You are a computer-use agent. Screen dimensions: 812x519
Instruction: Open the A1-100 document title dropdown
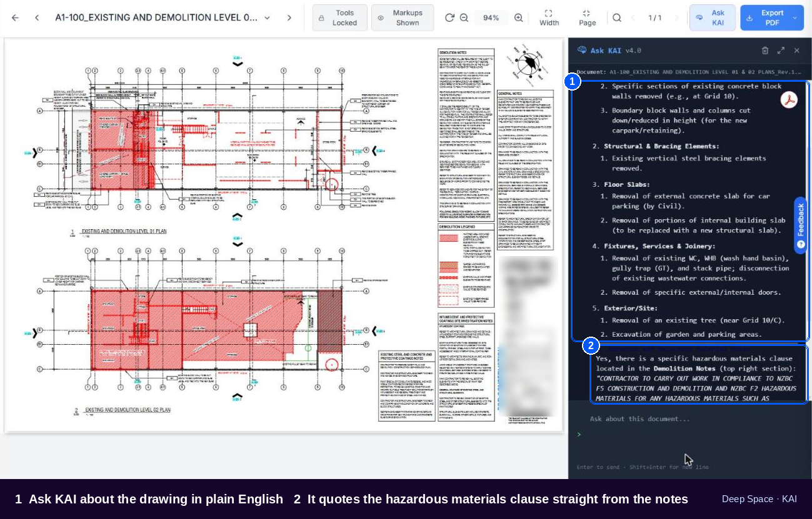coord(267,17)
